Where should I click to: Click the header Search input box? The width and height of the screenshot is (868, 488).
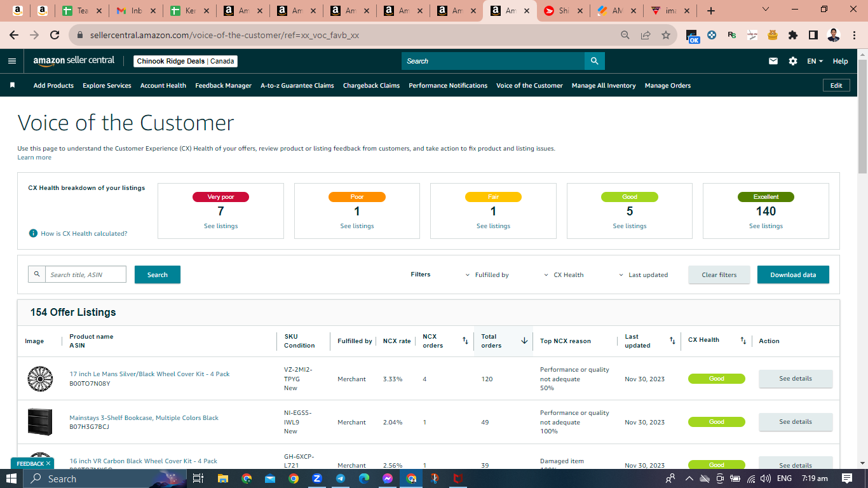(x=493, y=61)
